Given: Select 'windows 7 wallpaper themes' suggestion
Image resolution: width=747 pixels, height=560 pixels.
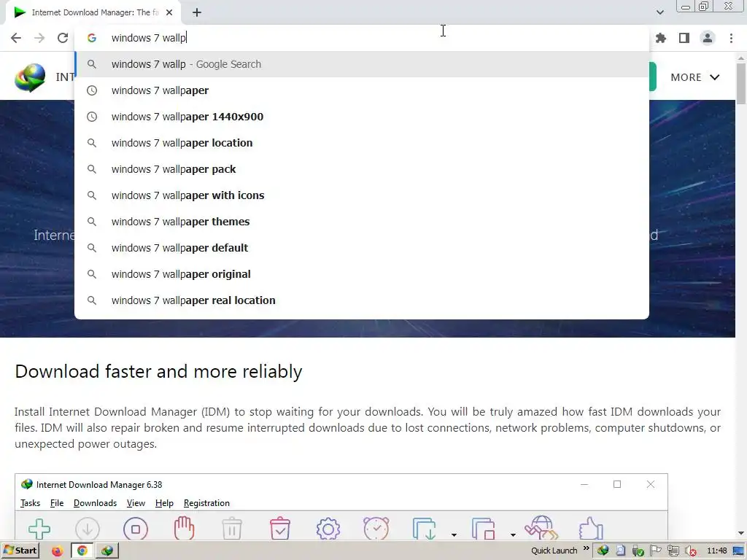Looking at the screenshot, I should click(x=362, y=222).
